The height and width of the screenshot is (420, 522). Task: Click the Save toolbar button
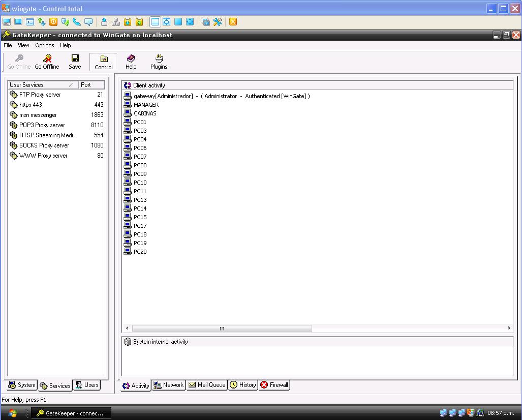[x=75, y=62]
